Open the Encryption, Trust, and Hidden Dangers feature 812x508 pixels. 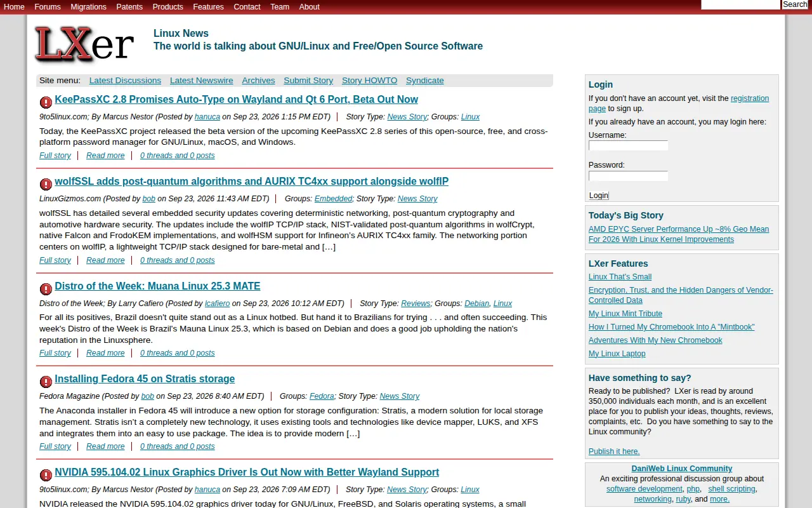[681, 295]
